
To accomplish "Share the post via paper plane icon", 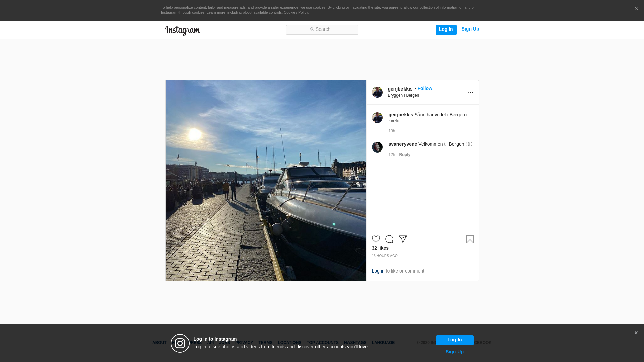I will coord(402,239).
